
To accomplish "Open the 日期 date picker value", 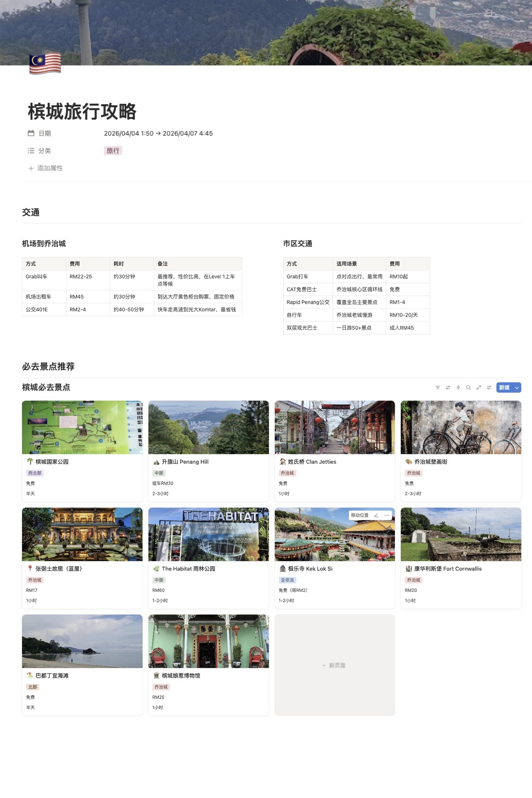I will [x=158, y=133].
